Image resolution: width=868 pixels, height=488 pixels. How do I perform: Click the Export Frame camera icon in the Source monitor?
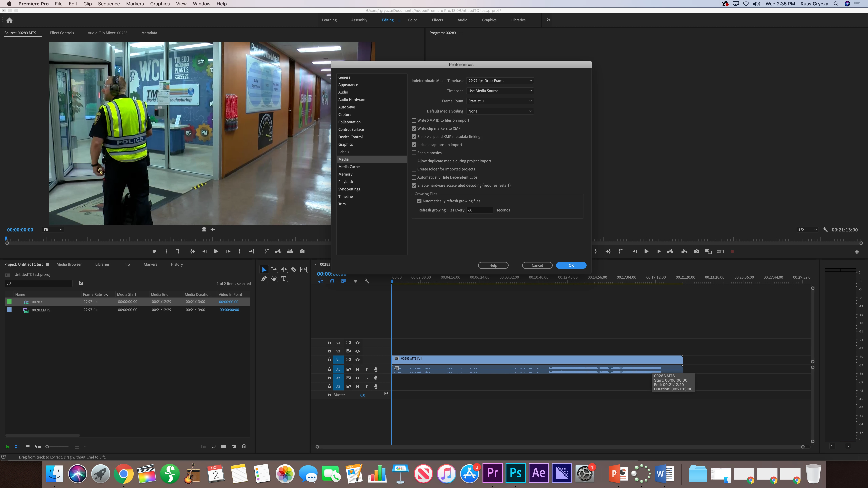302,251
